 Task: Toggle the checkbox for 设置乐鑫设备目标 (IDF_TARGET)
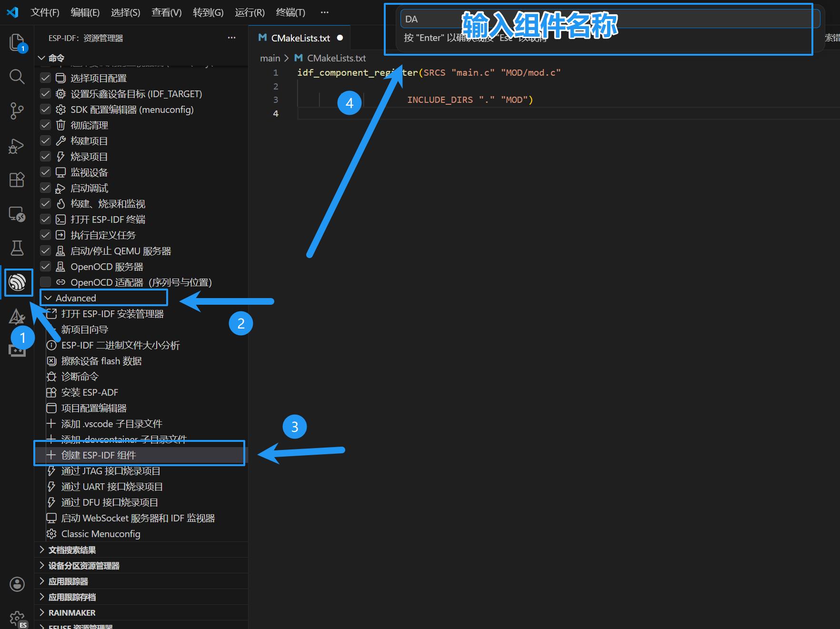click(x=45, y=94)
